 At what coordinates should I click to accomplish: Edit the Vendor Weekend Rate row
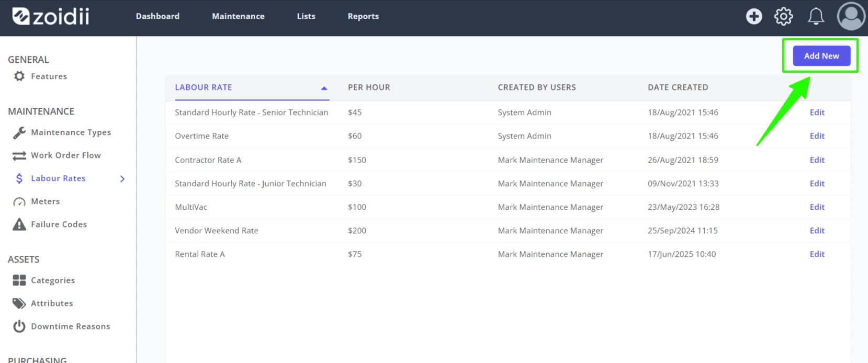(x=817, y=231)
